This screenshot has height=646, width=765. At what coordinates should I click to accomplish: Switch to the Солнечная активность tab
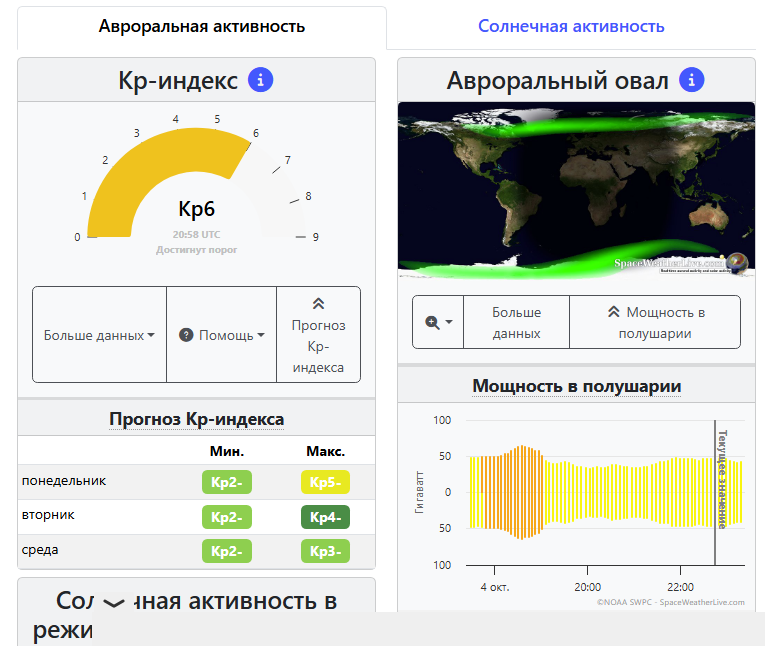[571, 27]
